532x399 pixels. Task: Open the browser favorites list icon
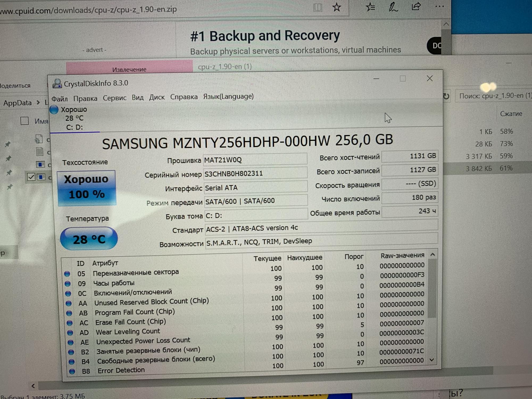pyautogui.click(x=370, y=7)
